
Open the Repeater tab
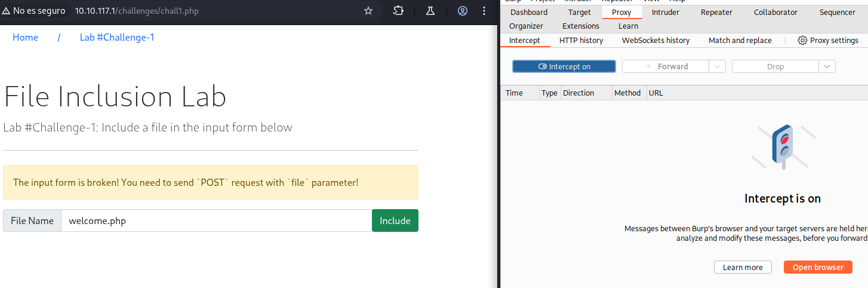[716, 12]
